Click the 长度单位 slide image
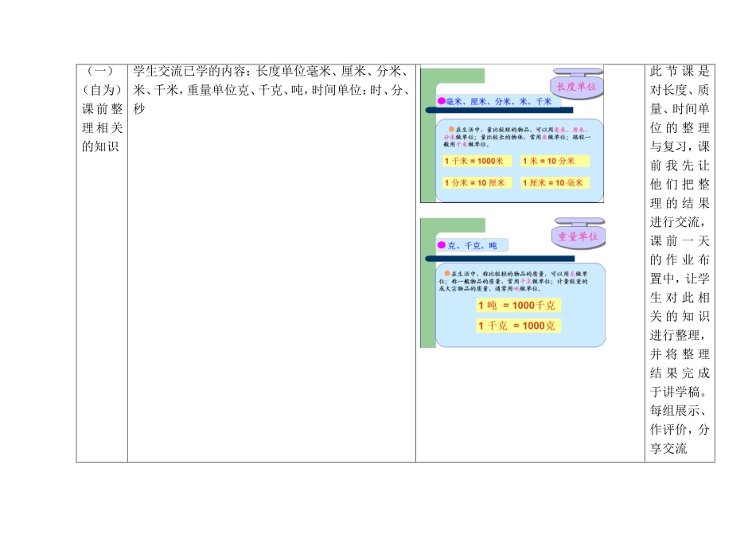 [512, 135]
